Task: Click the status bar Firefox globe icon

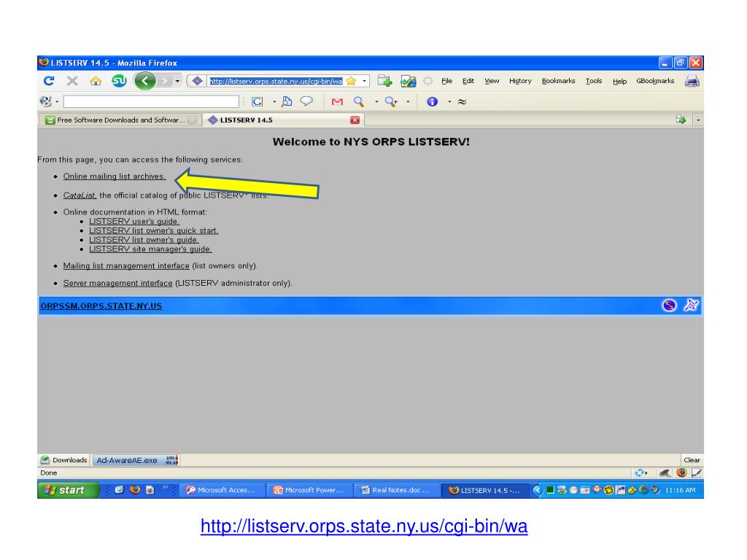Action: click(x=681, y=472)
